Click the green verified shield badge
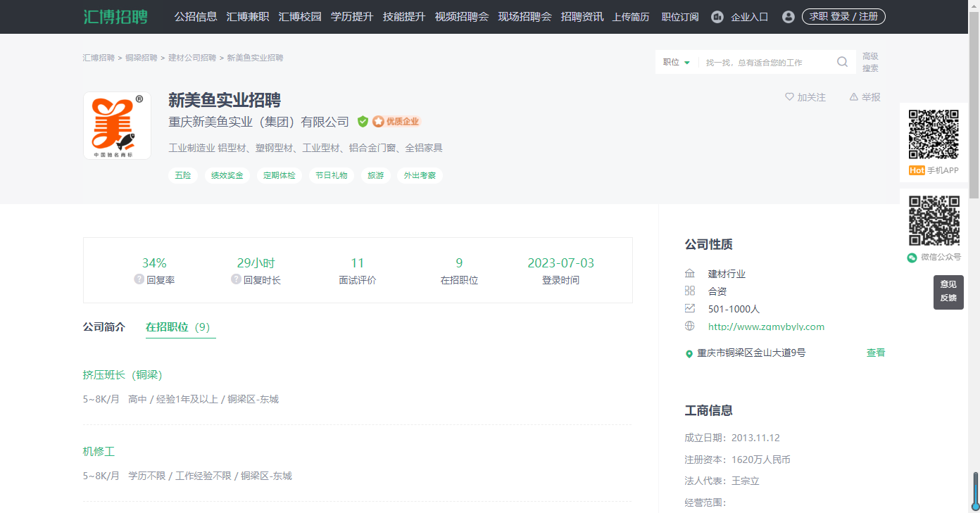The width and height of the screenshot is (980, 513). pyautogui.click(x=363, y=122)
